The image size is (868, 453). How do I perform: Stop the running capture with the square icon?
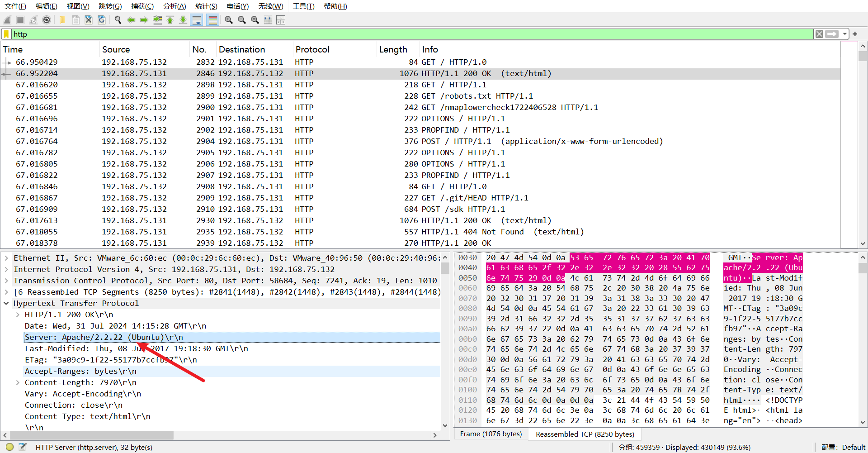20,20
